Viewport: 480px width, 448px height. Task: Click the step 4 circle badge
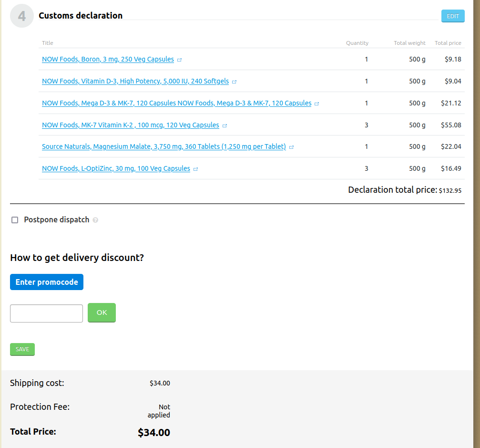22,16
